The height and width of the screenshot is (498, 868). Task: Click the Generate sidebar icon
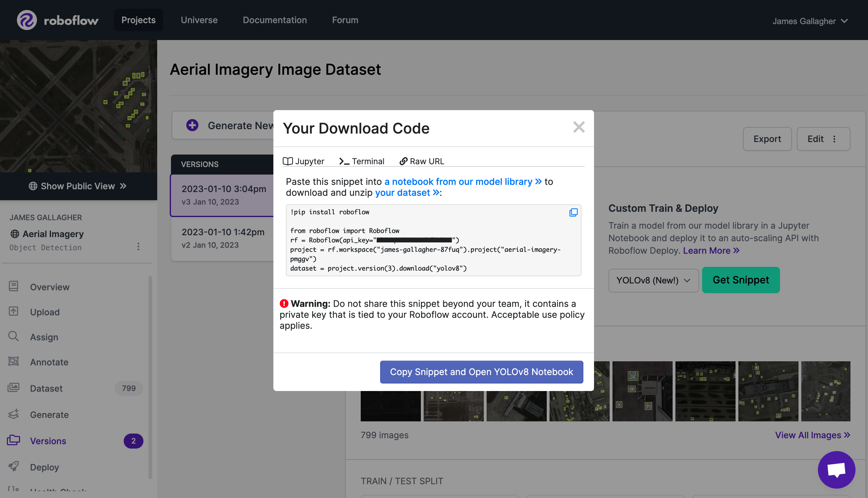14,414
